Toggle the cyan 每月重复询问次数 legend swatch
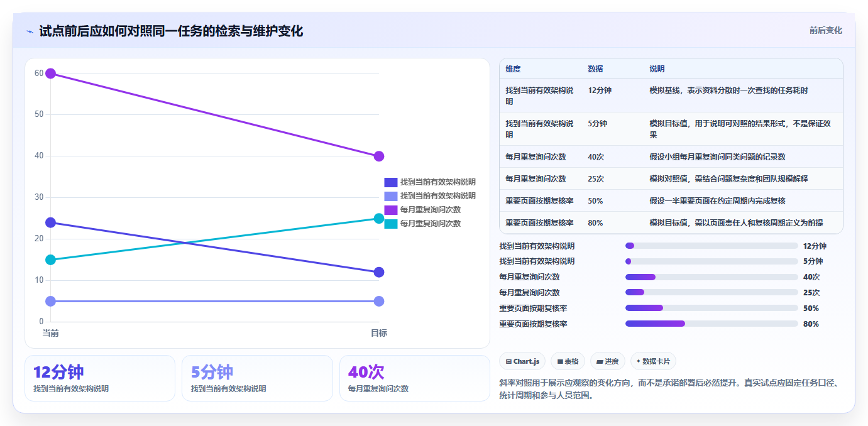Screen dimensions: 868x426 pos(391,224)
